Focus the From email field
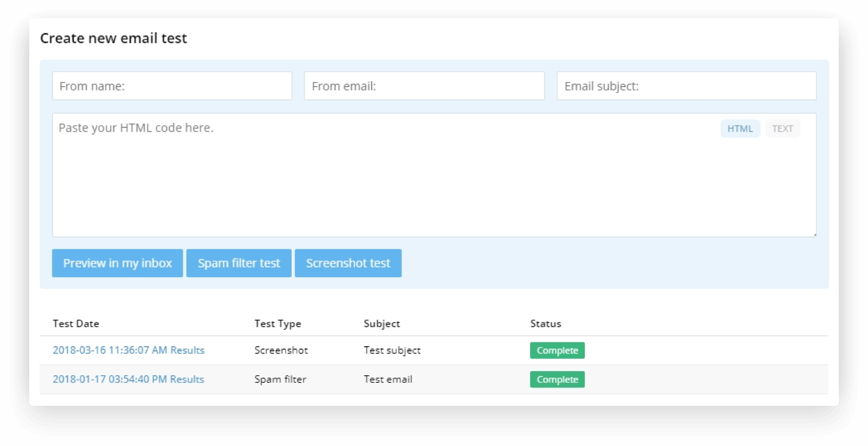Screen dimensions: 868x446 (424, 86)
